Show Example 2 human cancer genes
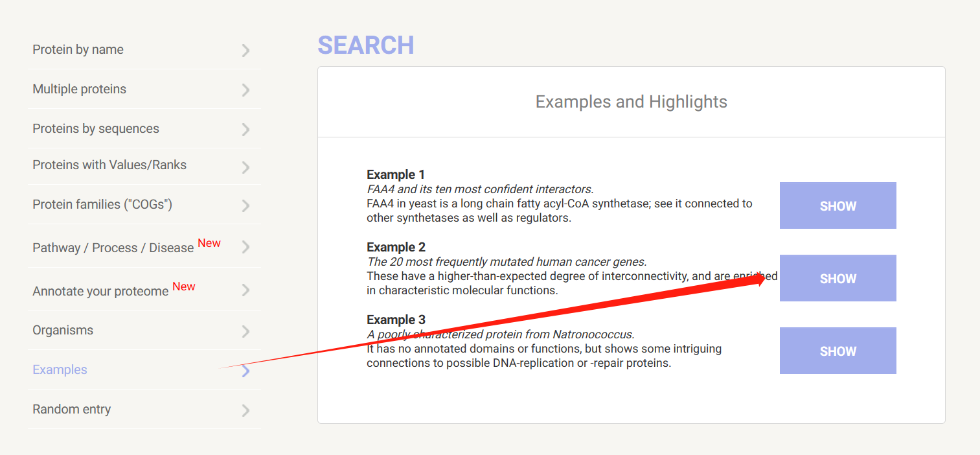The height and width of the screenshot is (455, 980). (x=838, y=278)
